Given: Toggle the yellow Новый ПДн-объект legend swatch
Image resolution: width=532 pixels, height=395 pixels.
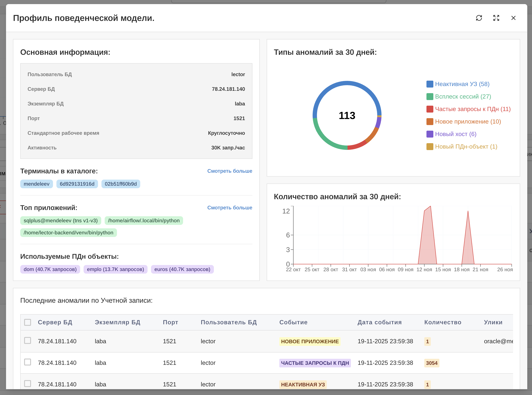Looking at the screenshot, I should pyautogui.click(x=429, y=147).
